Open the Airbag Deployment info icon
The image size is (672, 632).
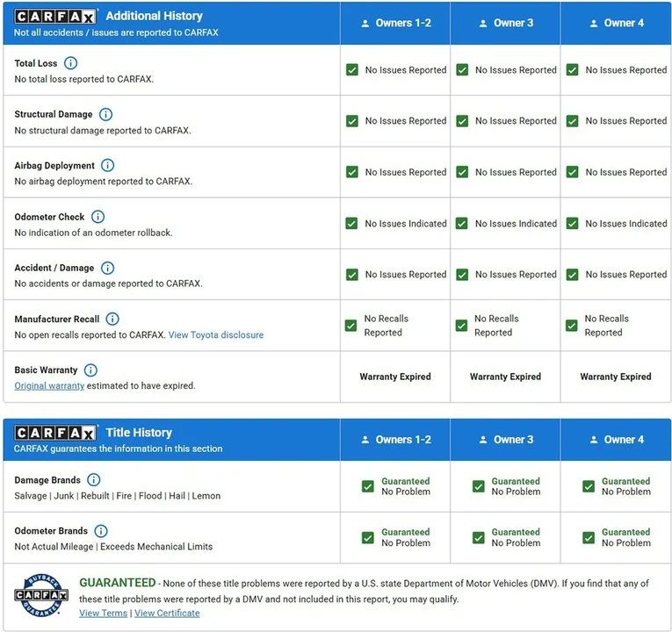coord(107,165)
